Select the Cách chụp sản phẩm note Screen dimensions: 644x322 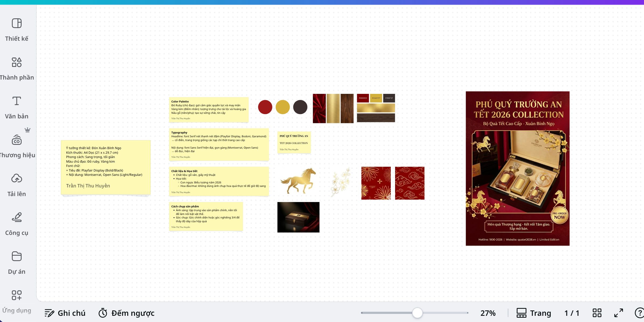pyautogui.click(x=206, y=217)
